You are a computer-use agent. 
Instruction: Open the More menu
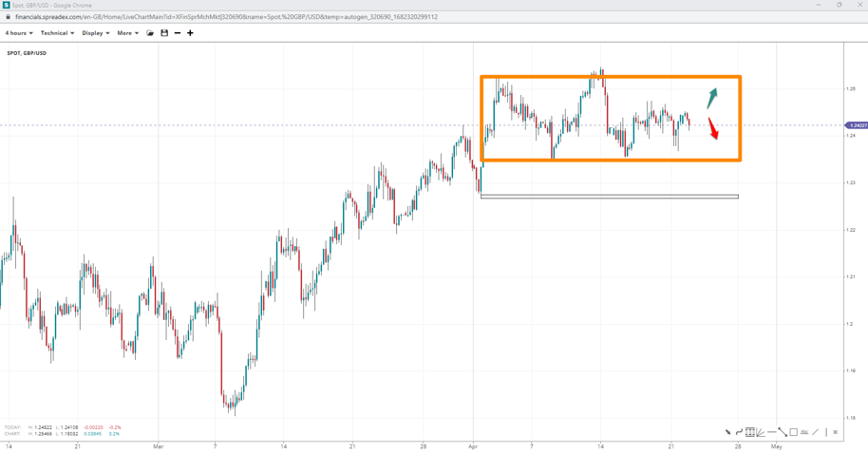click(x=127, y=33)
